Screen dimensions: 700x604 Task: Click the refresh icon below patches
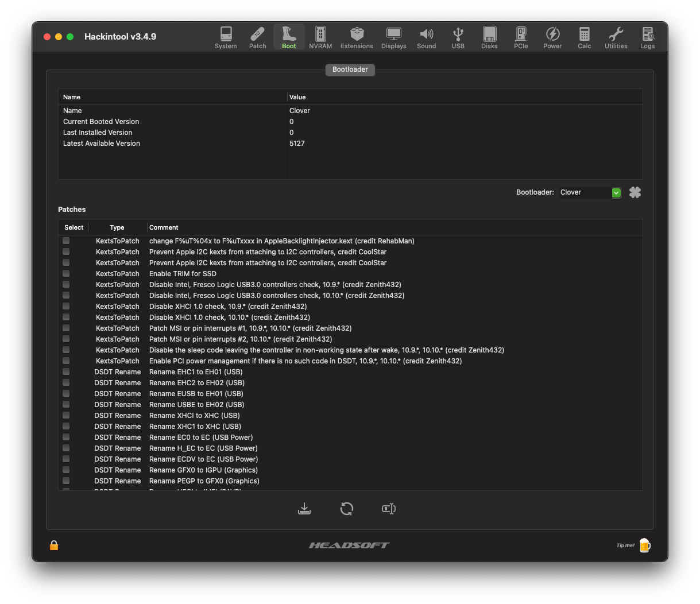point(346,509)
